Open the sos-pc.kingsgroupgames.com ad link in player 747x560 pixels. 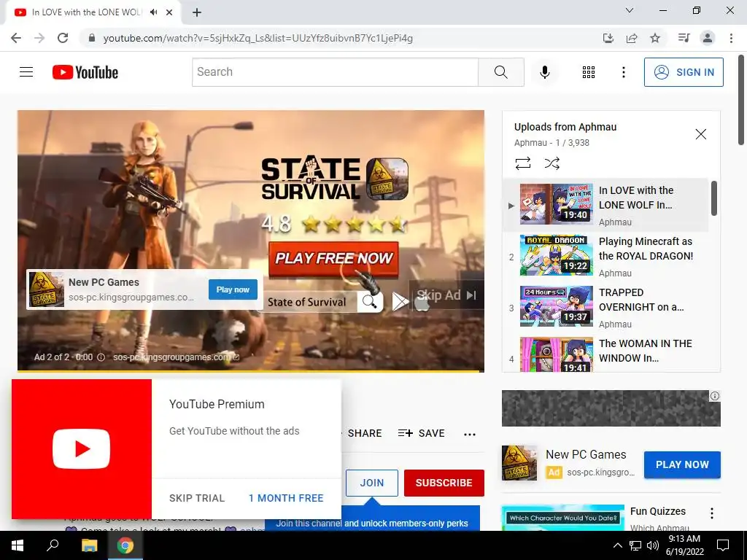click(x=176, y=357)
